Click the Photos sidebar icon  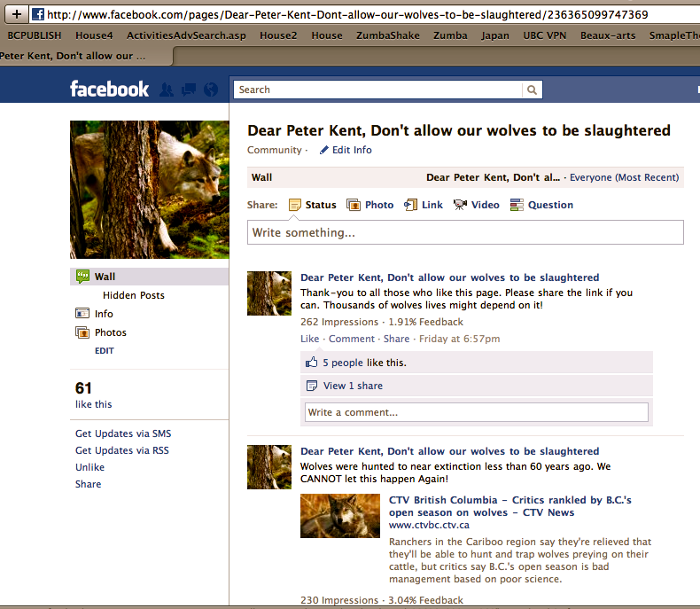[82, 332]
